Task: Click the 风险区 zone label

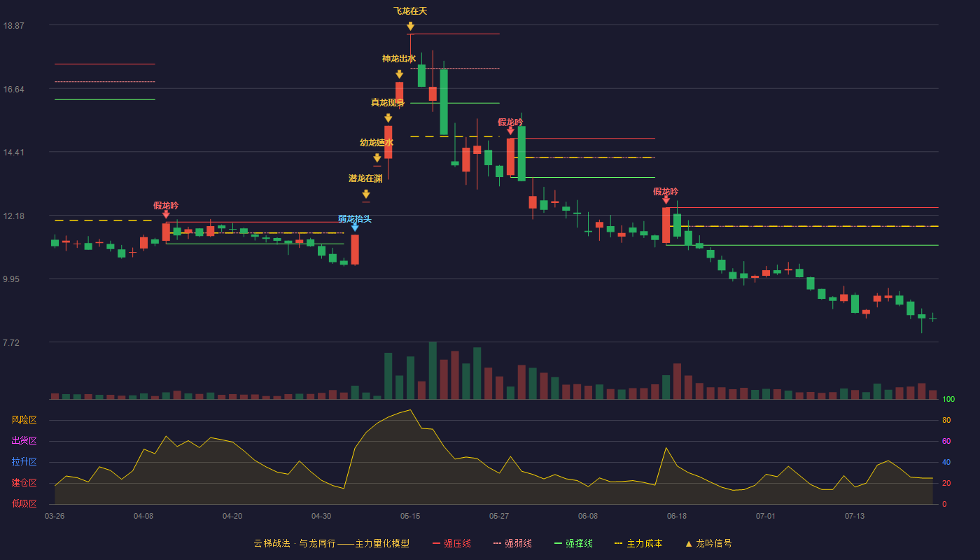Action: (x=24, y=420)
